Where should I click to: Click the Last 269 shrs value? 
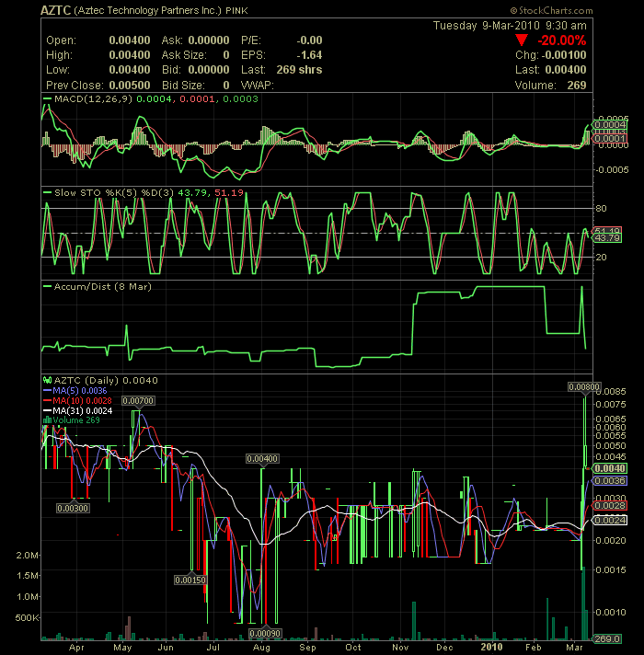point(299,70)
